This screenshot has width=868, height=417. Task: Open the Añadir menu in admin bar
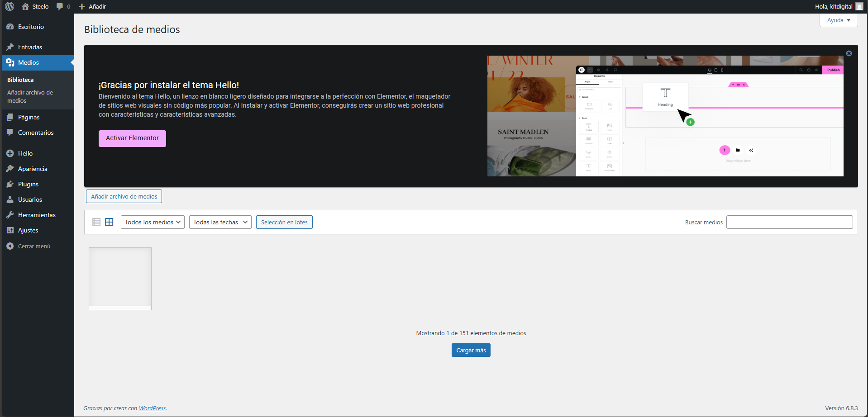point(93,6)
